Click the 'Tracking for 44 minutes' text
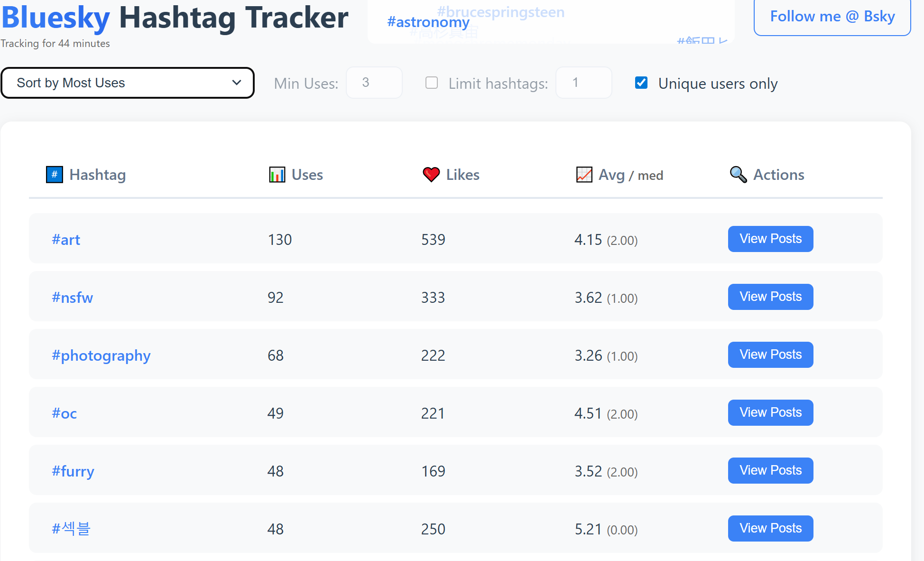The width and height of the screenshot is (924, 561). [55, 43]
